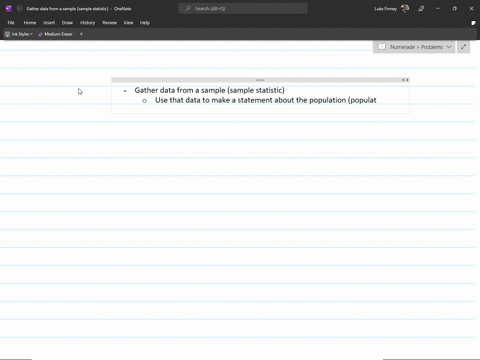Open the Numerade > Problems notebook dropdown
The height and width of the screenshot is (360, 480).
click(x=414, y=47)
